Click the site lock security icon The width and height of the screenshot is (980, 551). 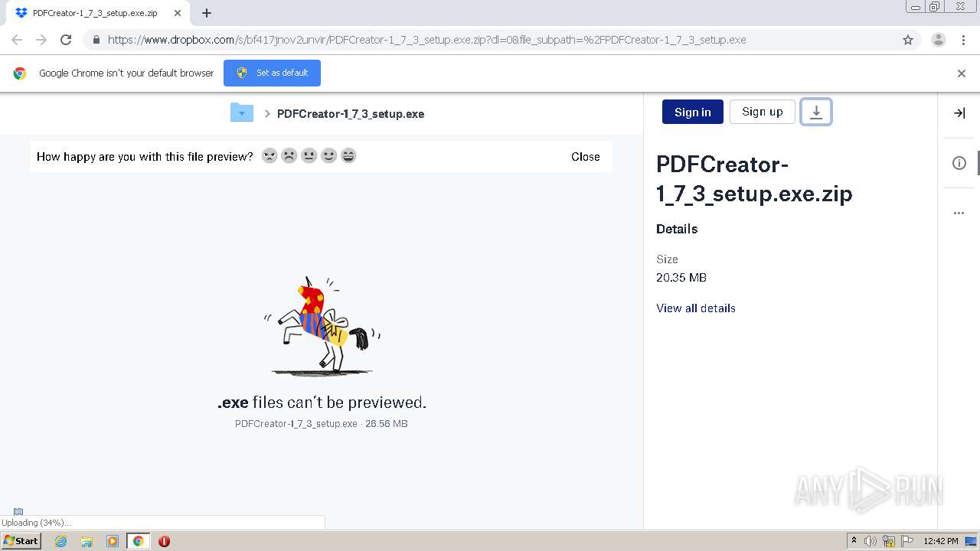pos(96,40)
